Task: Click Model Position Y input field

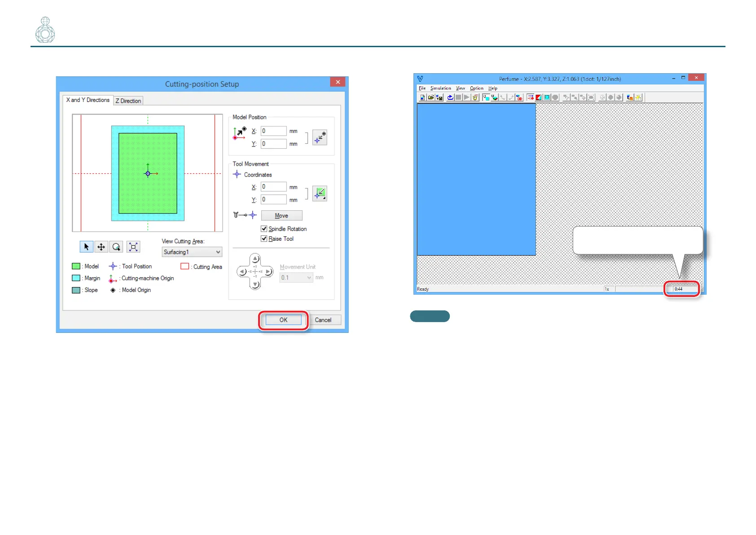Action: [x=273, y=144]
